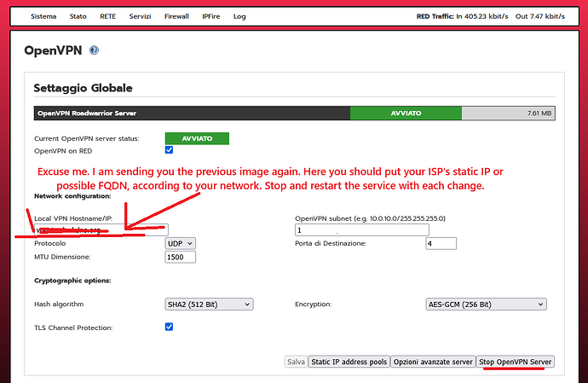Image resolution: width=588 pixels, height=383 pixels.
Task: Click the RED Traffic readout
Action: [491, 16]
